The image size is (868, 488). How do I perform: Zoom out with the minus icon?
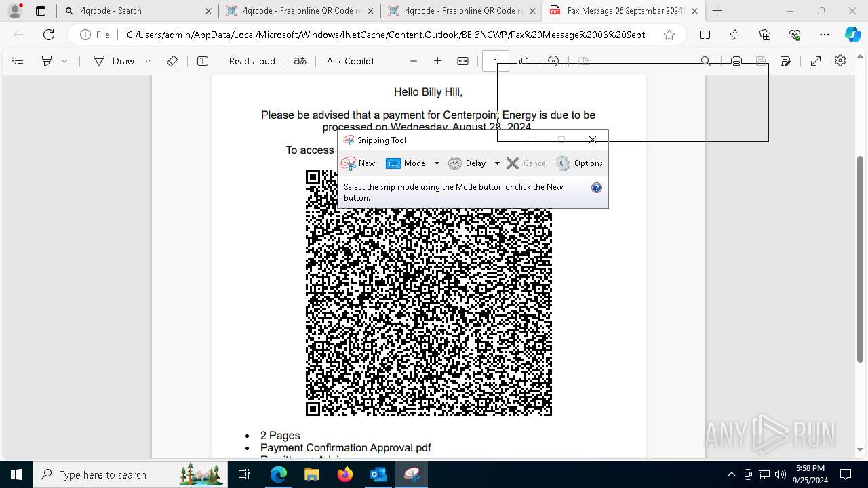tap(414, 61)
